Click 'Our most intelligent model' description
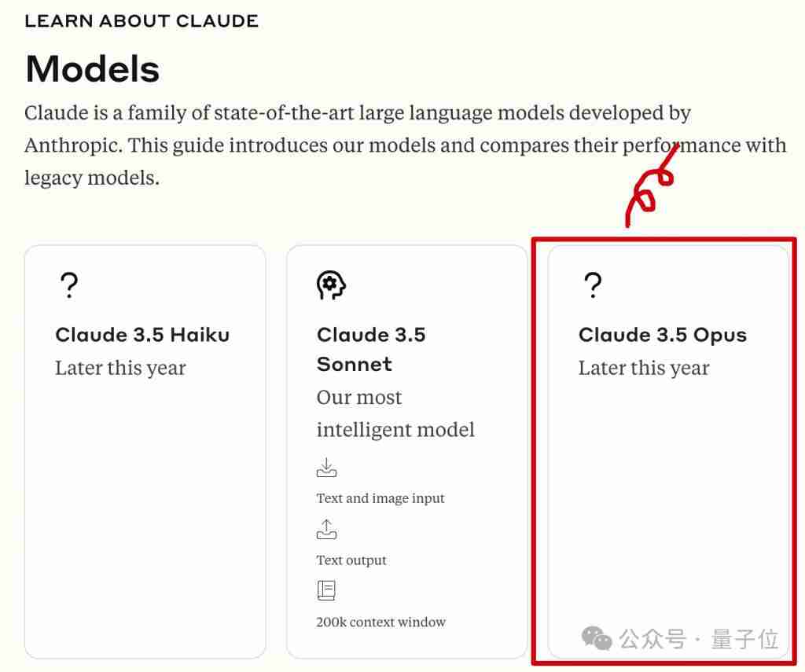The width and height of the screenshot is (805, 672). tap(395, 413)
